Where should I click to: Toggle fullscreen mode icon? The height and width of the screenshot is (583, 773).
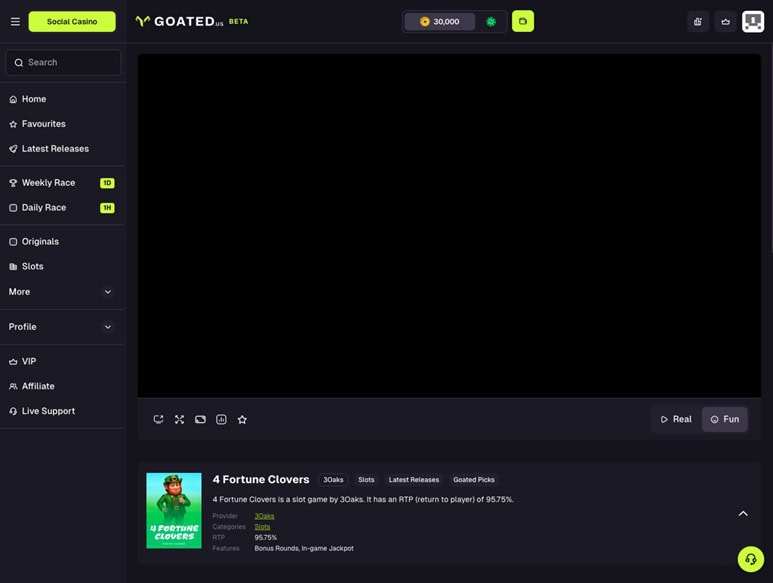click(179, 419)
